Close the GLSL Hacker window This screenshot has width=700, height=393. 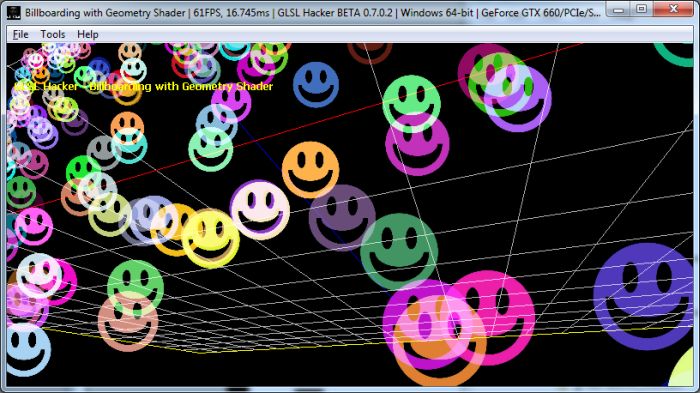click(673, 9)
